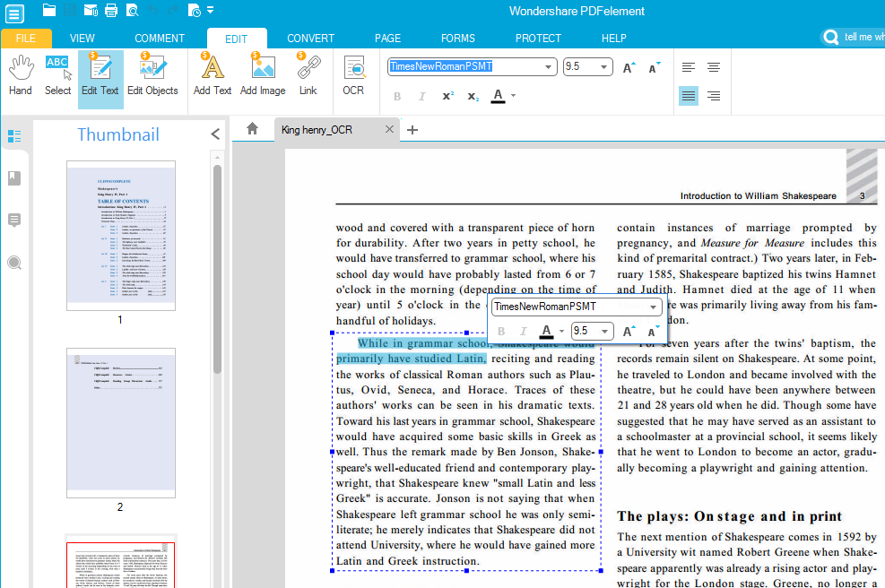Click the Select text tool
Image resolution: width=885 pixels, height=588 pixels.
click(x=57, y=75)
